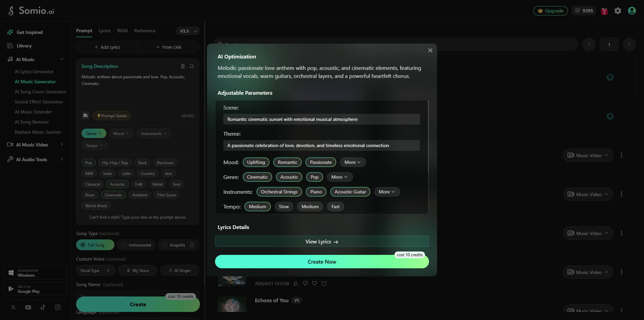Image resolution: width=644 pixels, height=320 pixels.
Task: Open the Instagram social link icon
Action: click(58, 307)
